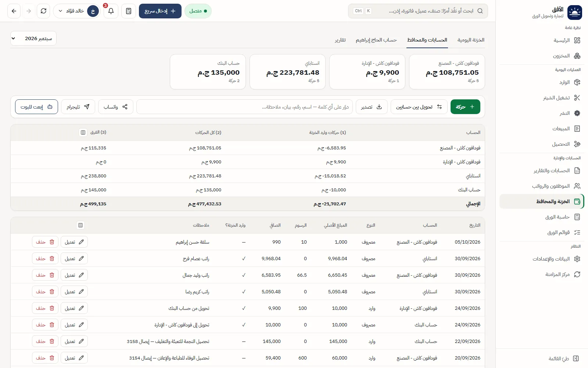This screenshot has height=368, width=588.
Task: Edit the راتب عصام فرج row
Action: tap(74, 258)
